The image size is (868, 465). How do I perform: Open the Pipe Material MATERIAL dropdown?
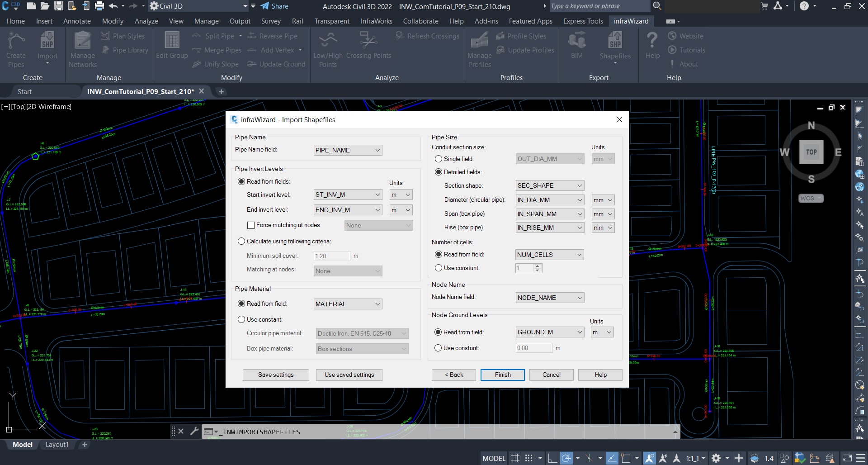tap(348, 304)
